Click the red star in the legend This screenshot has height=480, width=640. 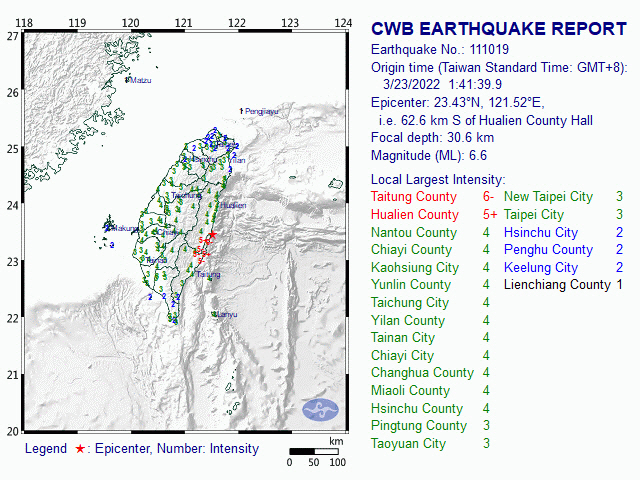click(x=79, y=449)
